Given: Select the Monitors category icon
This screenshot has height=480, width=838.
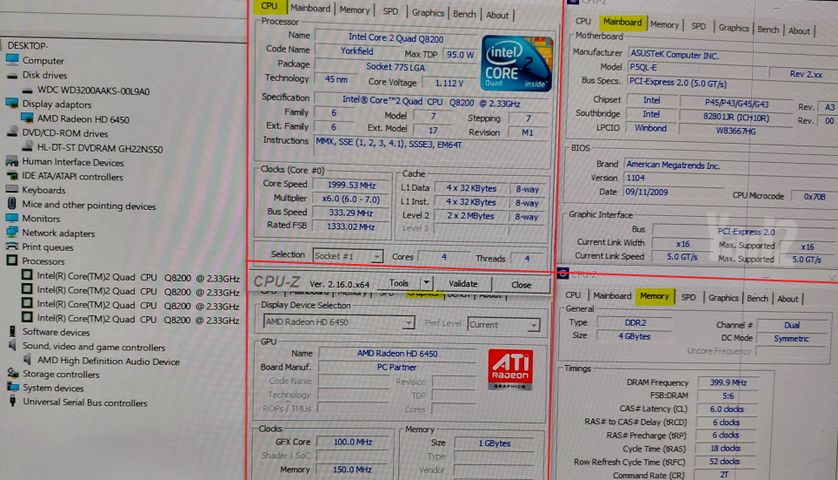Looking at the screenshot, I should click(x=12, y=218).
